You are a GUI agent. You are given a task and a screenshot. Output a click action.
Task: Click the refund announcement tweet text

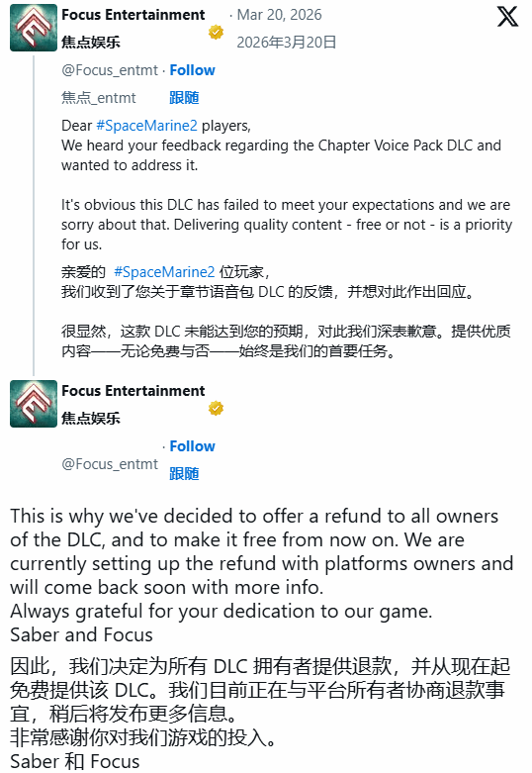(262, 575)
